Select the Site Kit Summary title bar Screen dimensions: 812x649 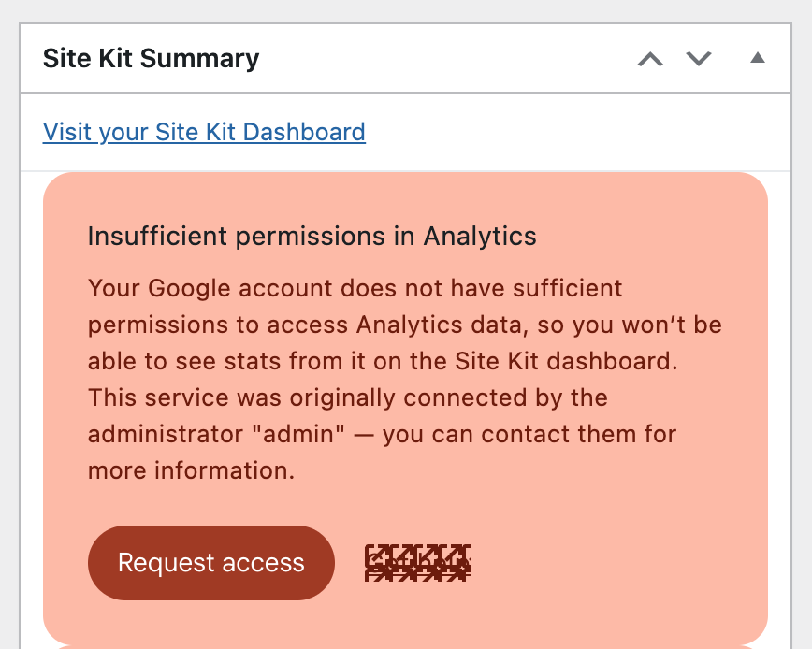151,57
